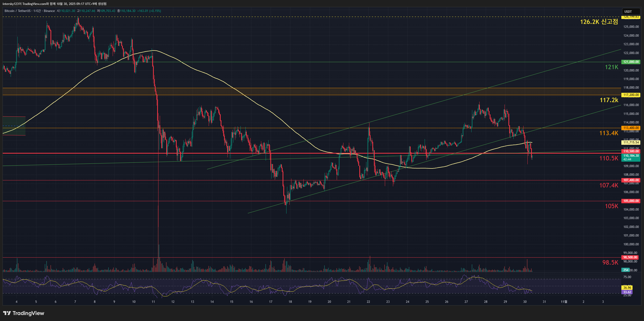The image size is (644, 321).
Task: Select the 107,400.00 red price tag
Action: [x=631, y=180]
